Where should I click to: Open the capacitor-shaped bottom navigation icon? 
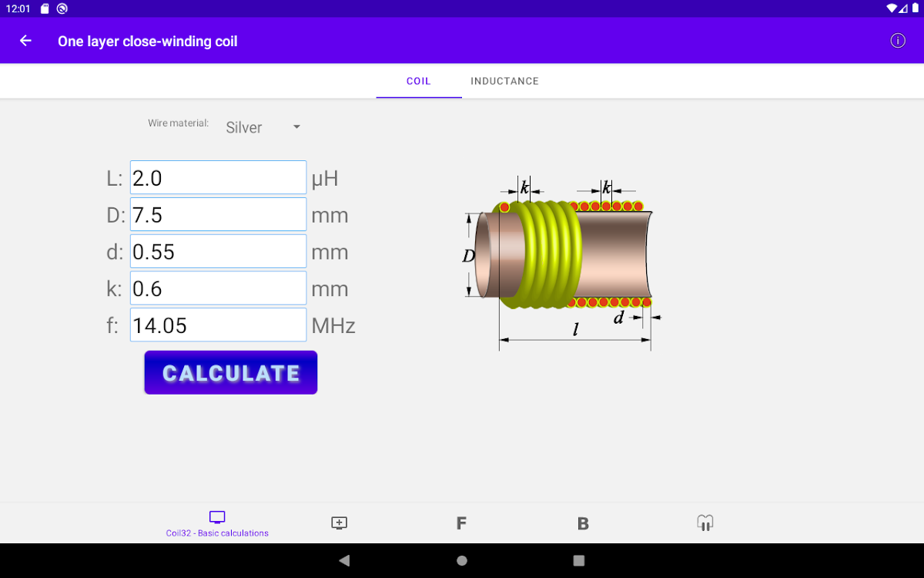[705, 523]
